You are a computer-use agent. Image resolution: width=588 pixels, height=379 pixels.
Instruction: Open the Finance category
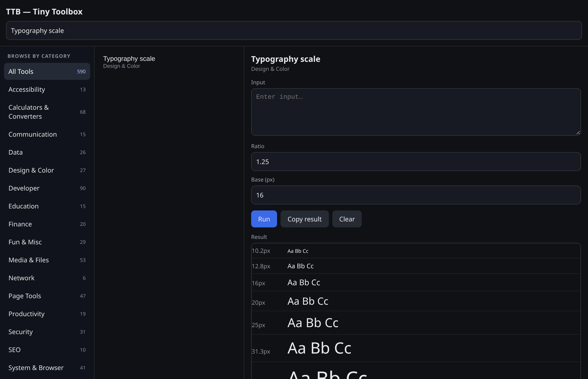[47, 224]
